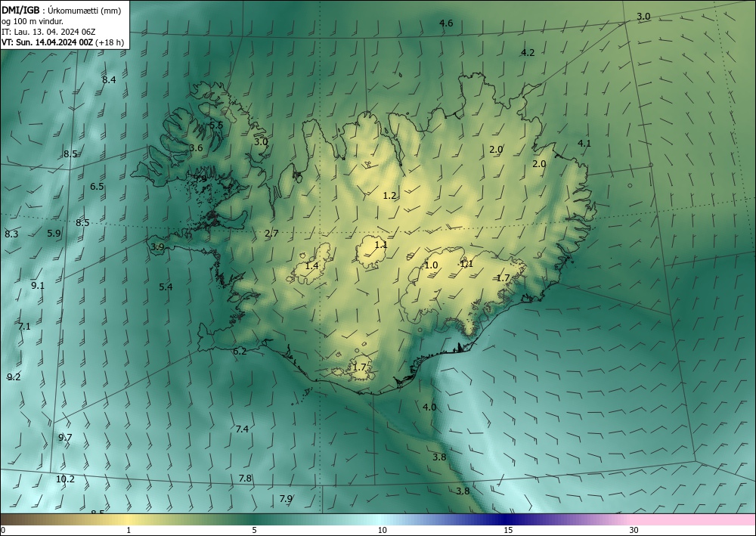Click the 9.7 value on the map

[65, 437]
